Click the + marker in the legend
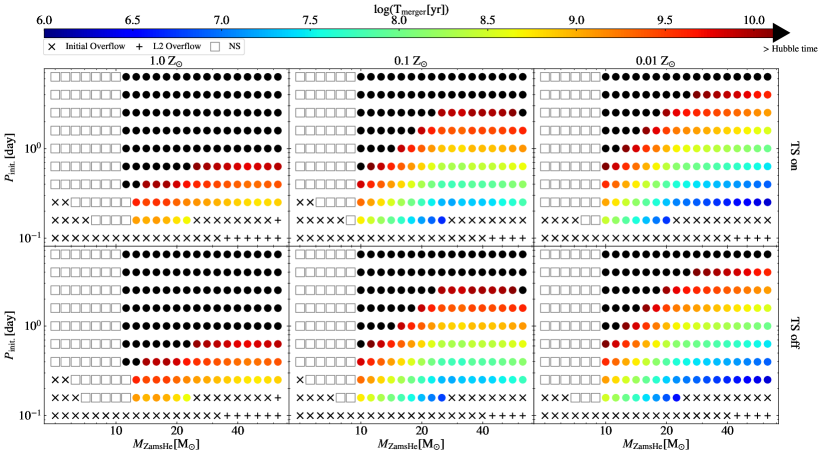 (139, 47)
